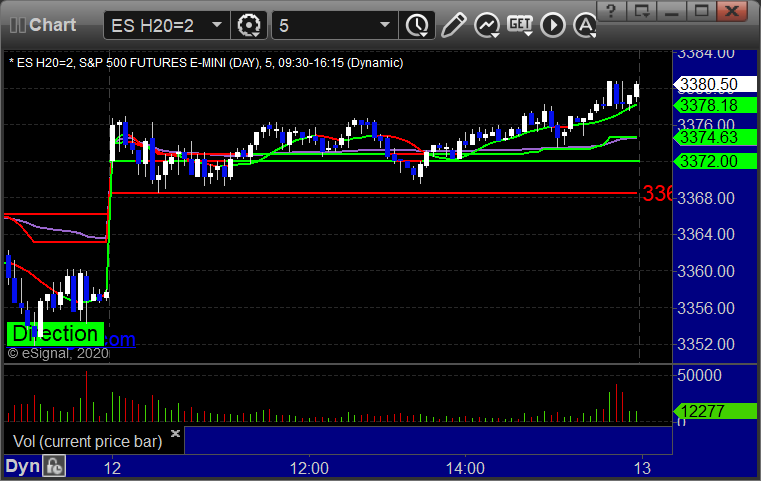Expand the interval 5 dropdown arrow
The height and width of the screenshot is (481, 761).
click(x=385, y=25)
